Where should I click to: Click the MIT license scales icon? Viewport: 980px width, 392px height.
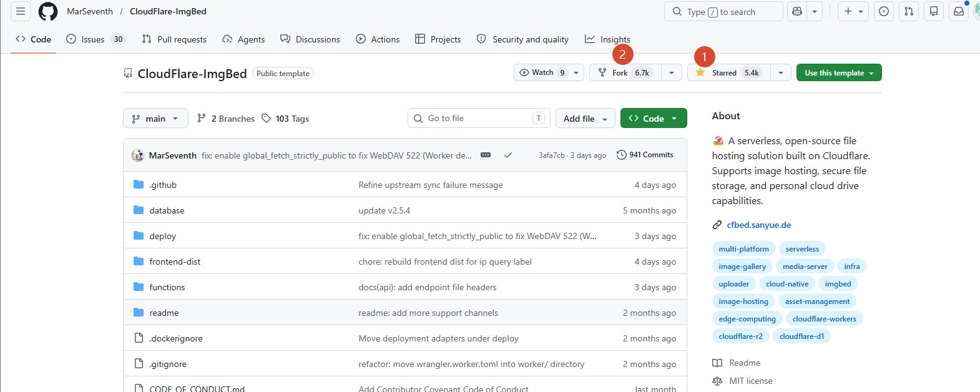coord(717,381)
